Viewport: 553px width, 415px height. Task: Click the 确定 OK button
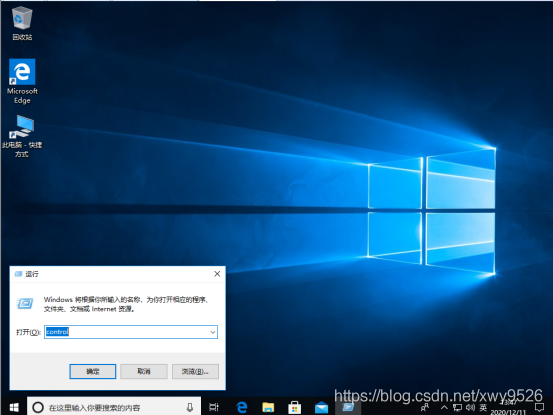pyautogui.click(x=93, y=371)
